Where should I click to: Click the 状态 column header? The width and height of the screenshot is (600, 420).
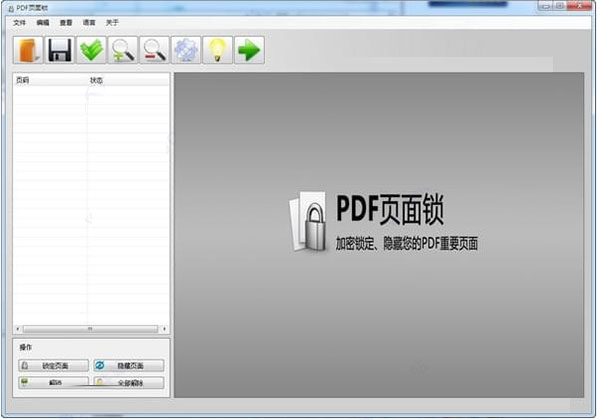point(128,80)
